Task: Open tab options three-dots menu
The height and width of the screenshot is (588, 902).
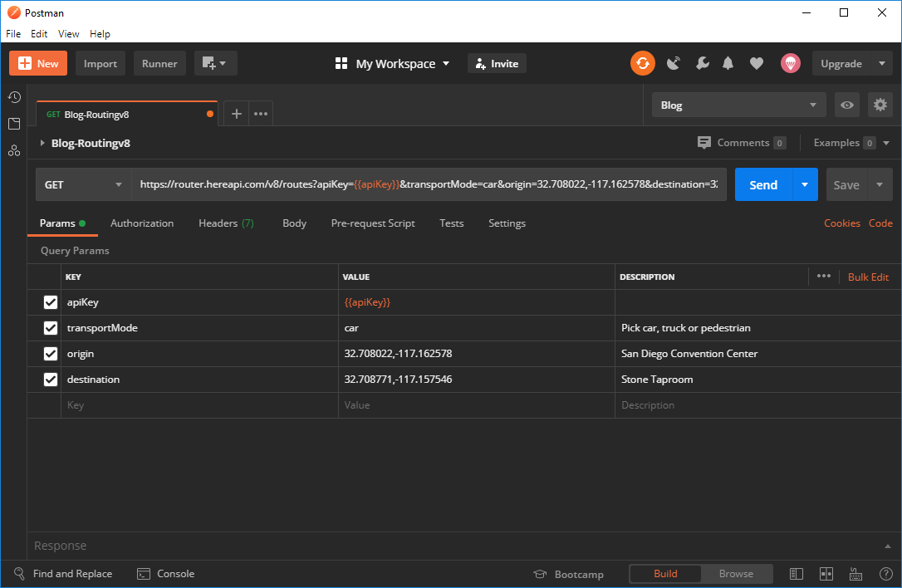Action: [261, 114]
